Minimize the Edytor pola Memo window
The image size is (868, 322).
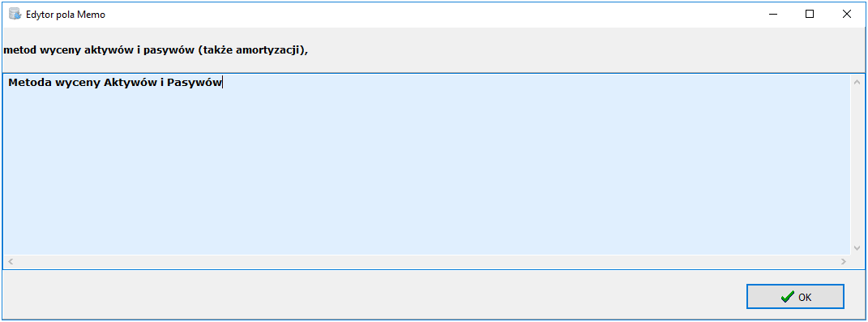[x=772, y=15]
